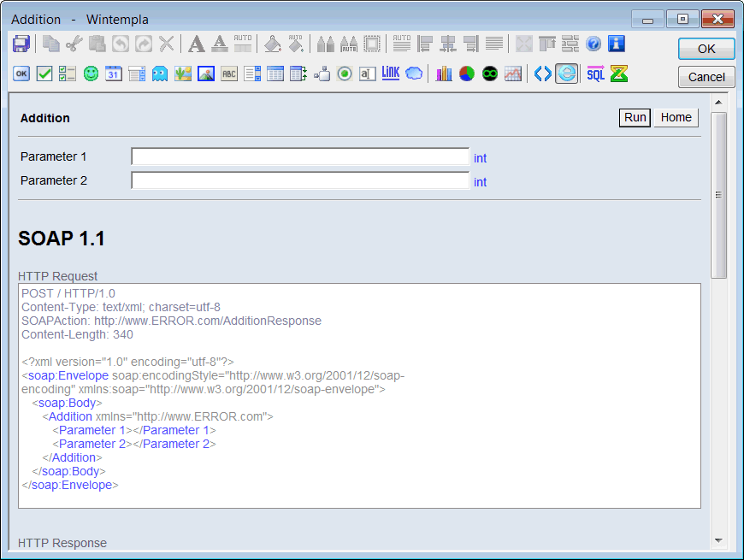Insert an ABC label element icon
The image size is (744, 560).
(x=229, y=74)
